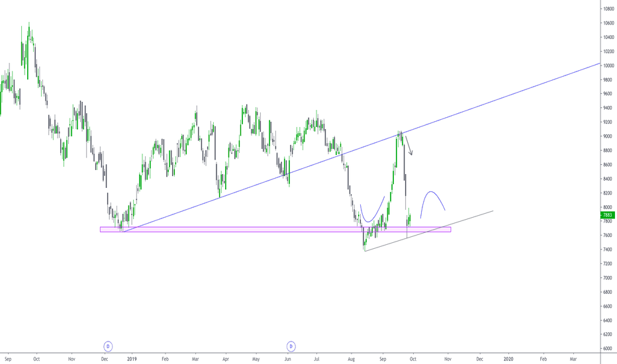
Task: Click the 8600 price axis label
Action: [x=608, y=165]
